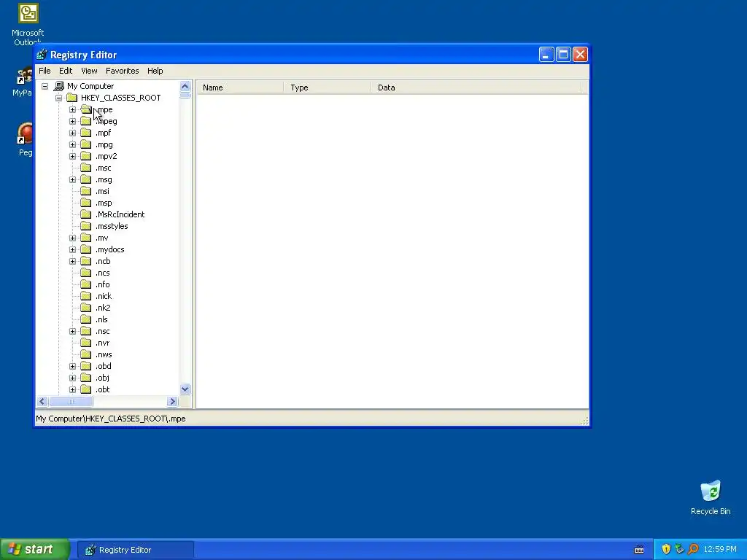Click the .mv folder icon
This screenshot has width=747, height=560.
tap(86, 238)
